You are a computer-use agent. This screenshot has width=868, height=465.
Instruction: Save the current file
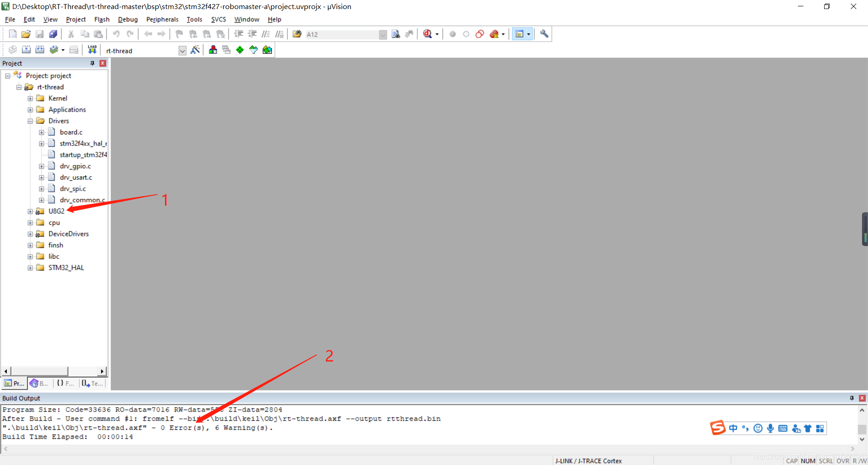(x=40, y=34)
